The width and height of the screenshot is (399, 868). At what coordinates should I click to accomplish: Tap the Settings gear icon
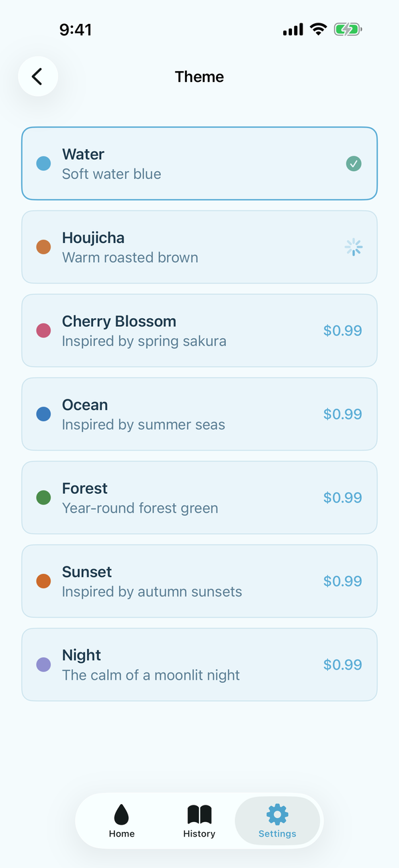point(277,813)
